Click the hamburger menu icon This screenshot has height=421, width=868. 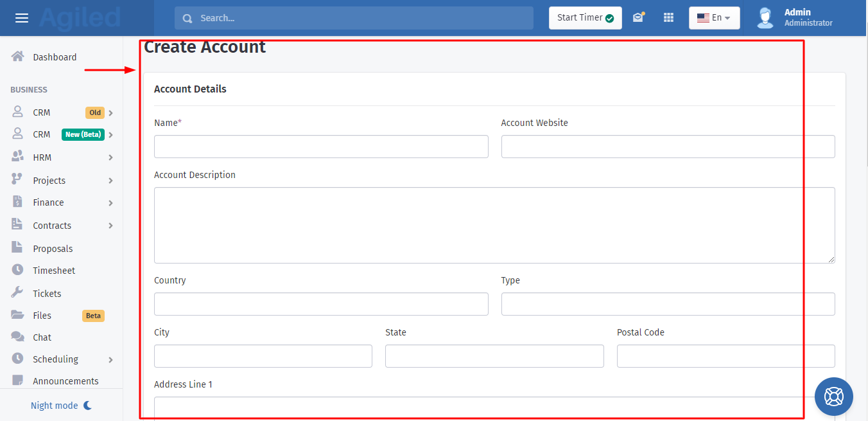tap(22, 18)
